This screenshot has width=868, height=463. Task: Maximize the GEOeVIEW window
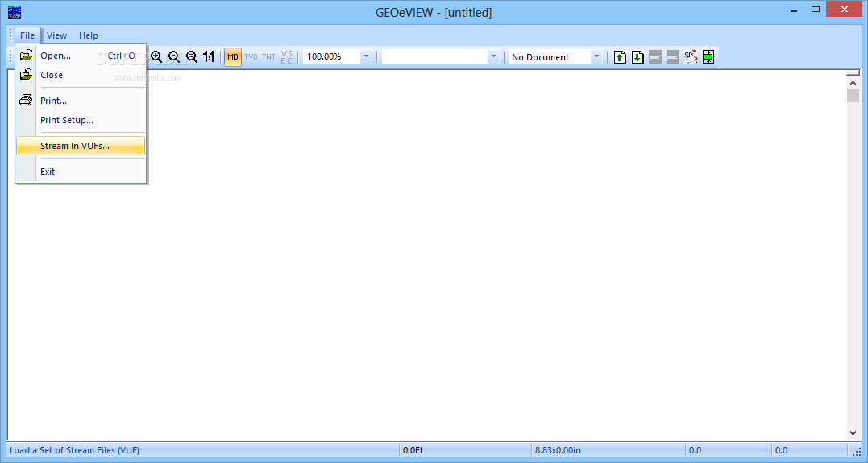(816, 10)
